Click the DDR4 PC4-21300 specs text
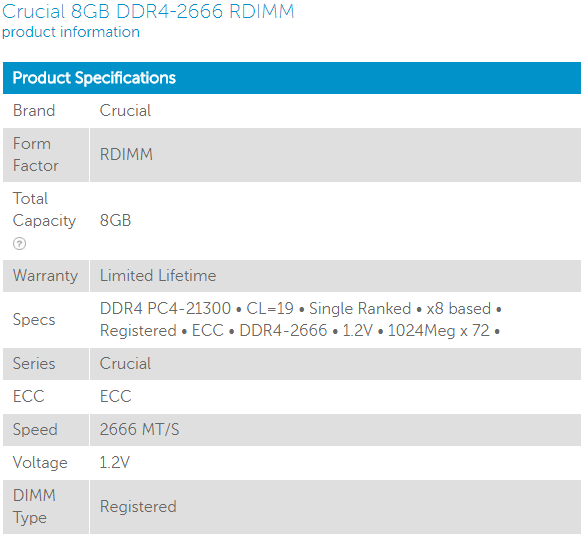Image resolution: width=584 pixels, height=536 pixels. pos(165,308)
